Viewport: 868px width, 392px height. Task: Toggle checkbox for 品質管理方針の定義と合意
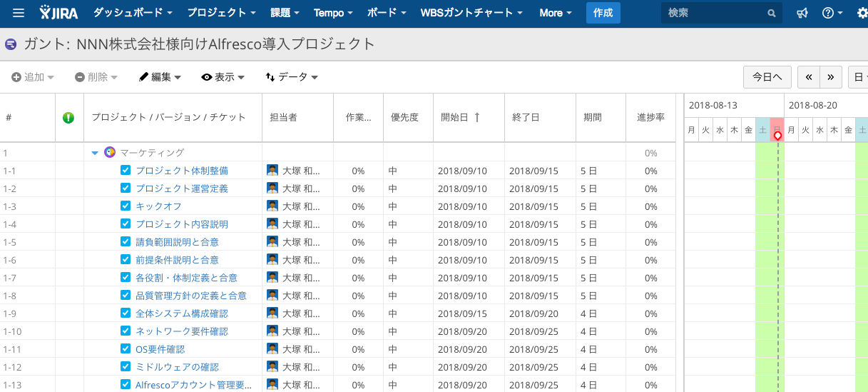point(126,295)
